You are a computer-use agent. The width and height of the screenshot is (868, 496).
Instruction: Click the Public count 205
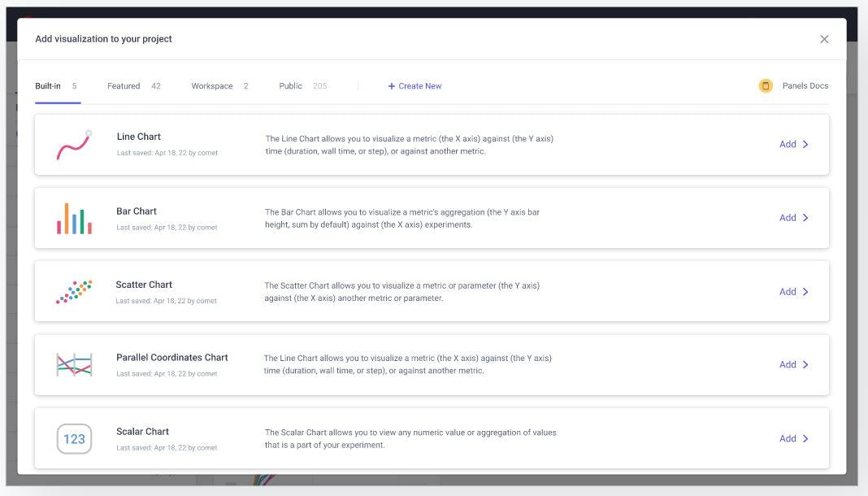[320, 86]
